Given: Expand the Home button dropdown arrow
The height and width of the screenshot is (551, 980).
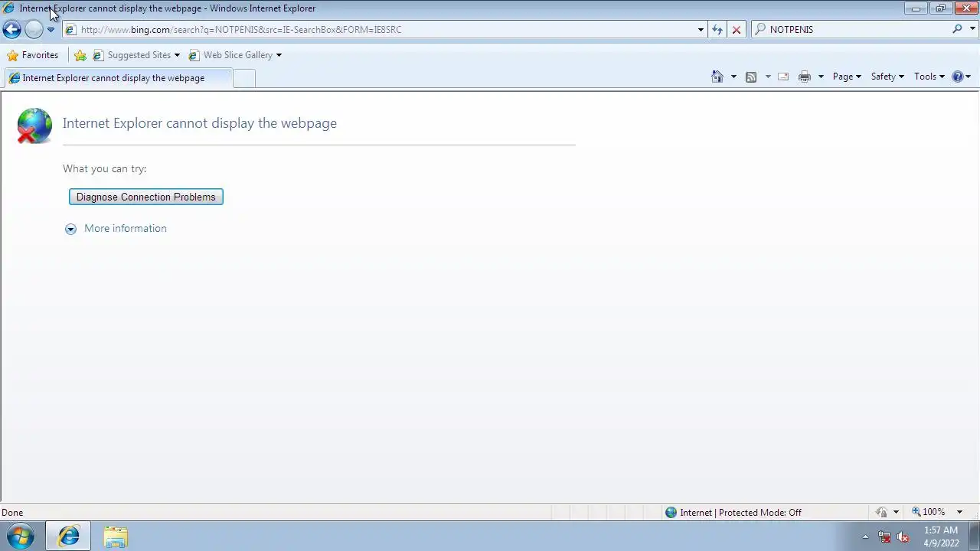Looking at the screenshot, I should coord(733,77).
